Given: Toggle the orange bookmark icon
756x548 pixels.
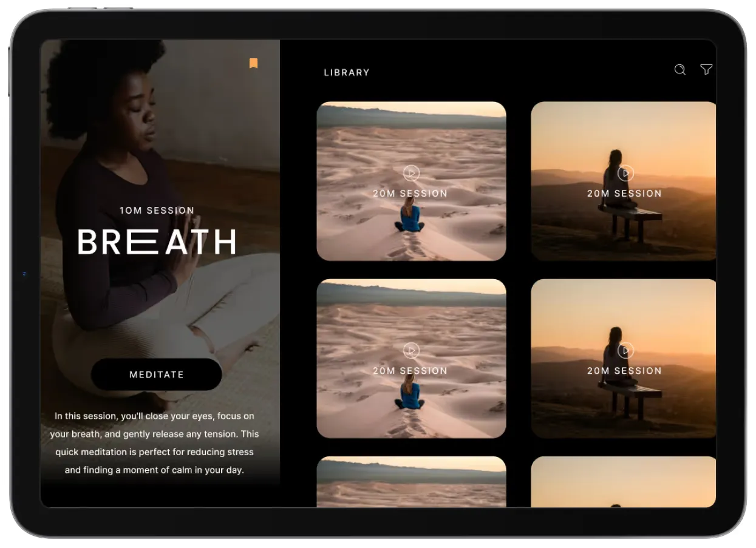Looking at the screenshot, I should (253, 63).
